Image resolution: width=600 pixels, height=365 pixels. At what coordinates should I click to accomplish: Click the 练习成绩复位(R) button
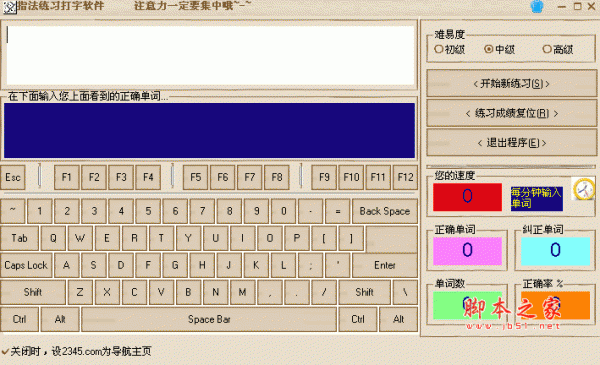coord(511,113)
